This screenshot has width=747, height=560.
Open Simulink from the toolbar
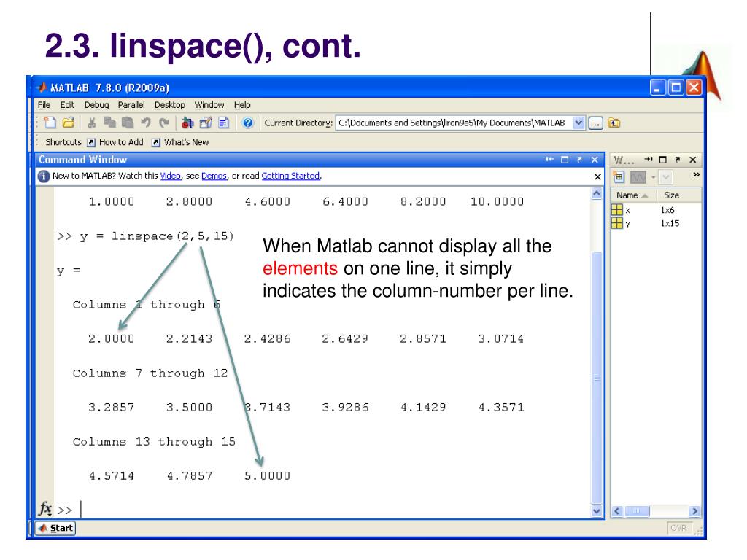pyautogui.click(x=187, y=122)
